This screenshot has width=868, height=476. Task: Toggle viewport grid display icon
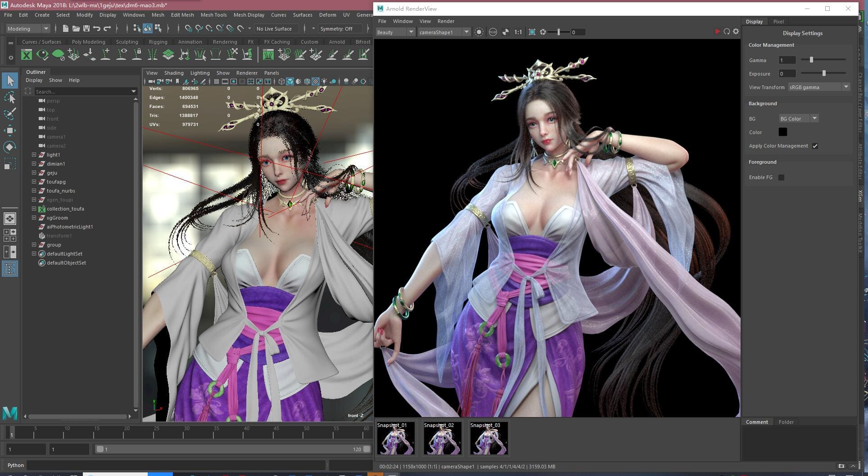(x=217, y=81)
